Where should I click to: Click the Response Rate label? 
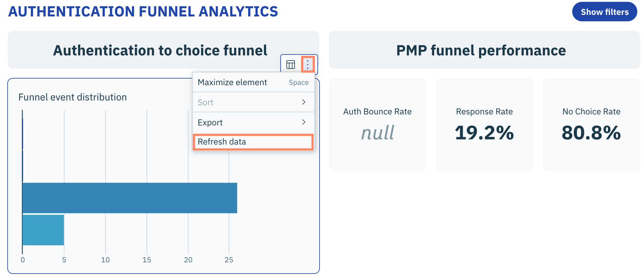(x=484, y=112)
